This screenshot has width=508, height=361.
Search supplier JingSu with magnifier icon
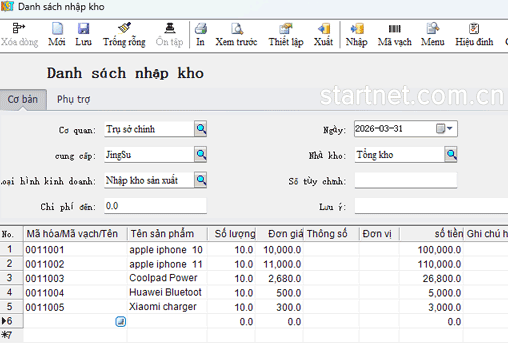tap(201, 154)
